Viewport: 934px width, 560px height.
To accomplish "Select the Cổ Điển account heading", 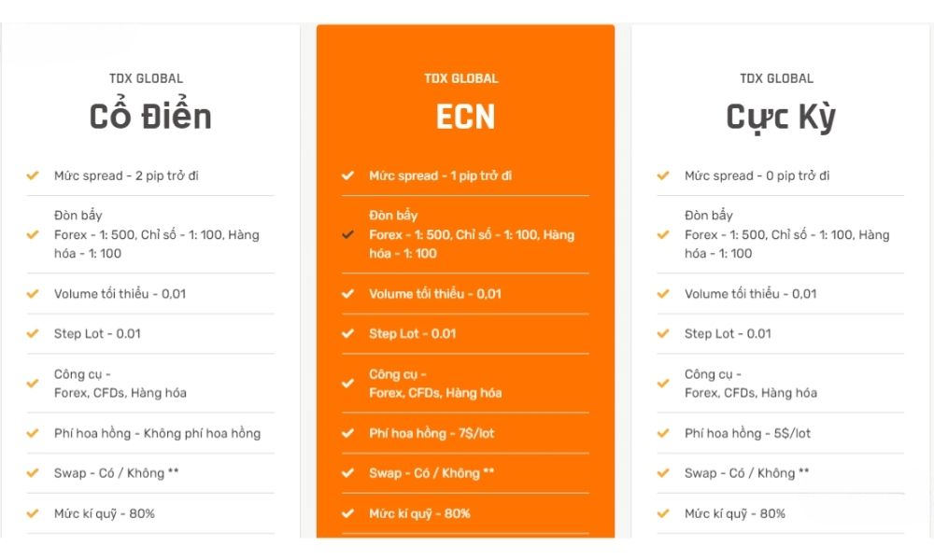I will 150,117.
